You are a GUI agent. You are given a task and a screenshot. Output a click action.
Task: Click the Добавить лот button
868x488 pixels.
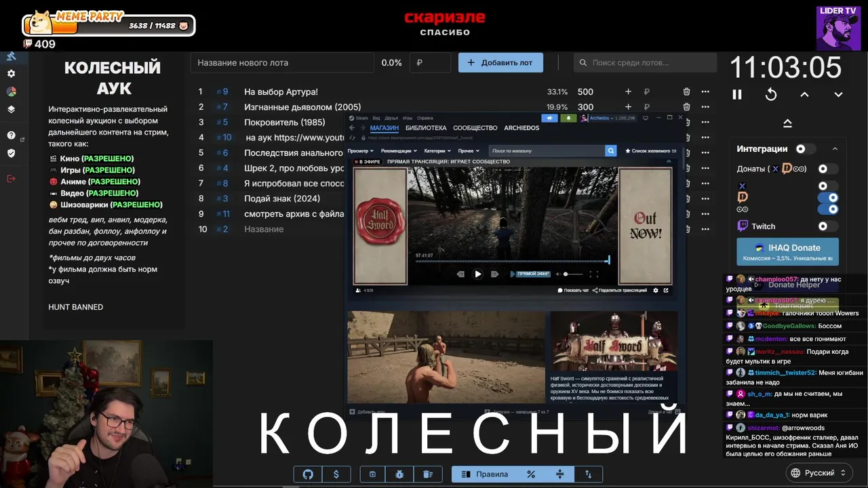(500, 62)
